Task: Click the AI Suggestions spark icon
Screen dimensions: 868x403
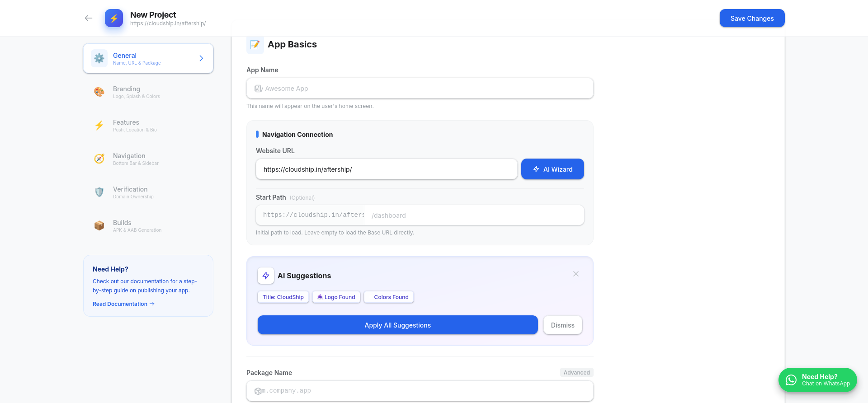Action: (266, 276)
